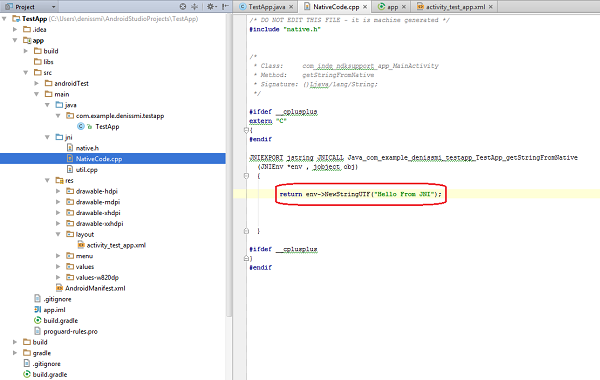Select the jni folder icon
This screenshot has height=380, width=600.
[x=59, y=137]
